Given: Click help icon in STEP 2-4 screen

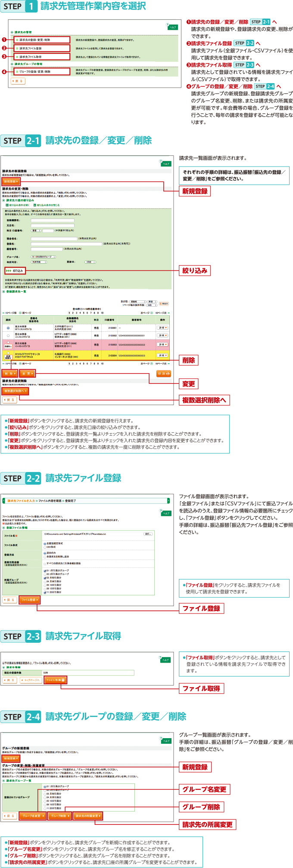Looking at the screenshot, I should tap(166, 740).
